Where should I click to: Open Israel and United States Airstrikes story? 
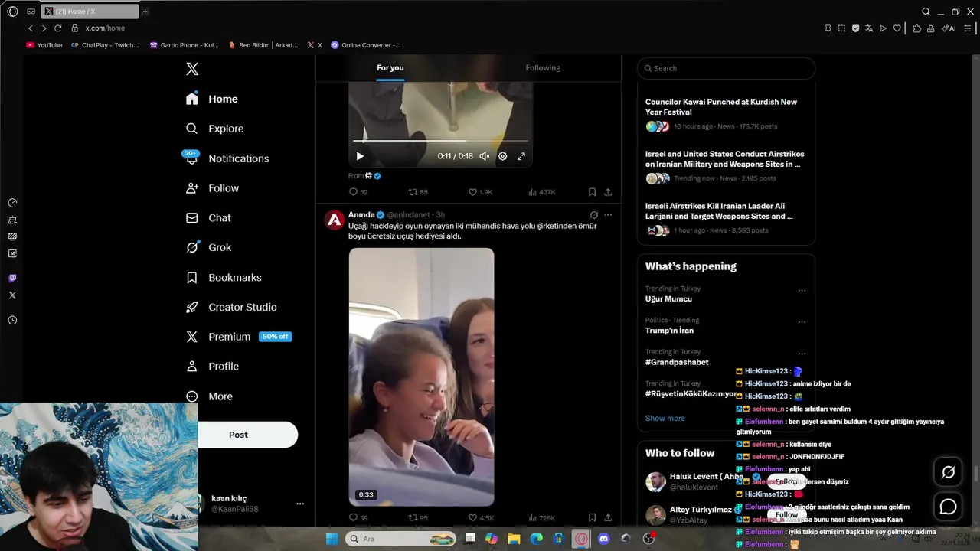(726, 165)
